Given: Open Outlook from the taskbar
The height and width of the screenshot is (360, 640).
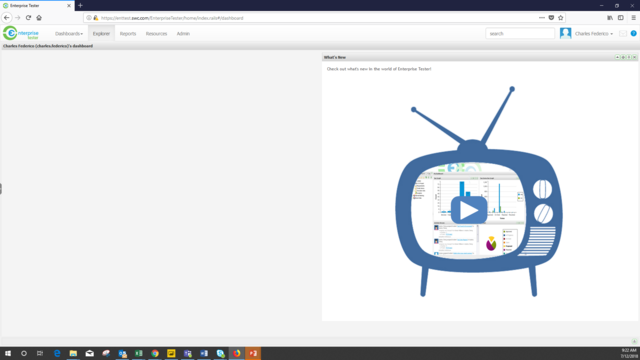Looking at the screenshot, I should click(122, 353).
